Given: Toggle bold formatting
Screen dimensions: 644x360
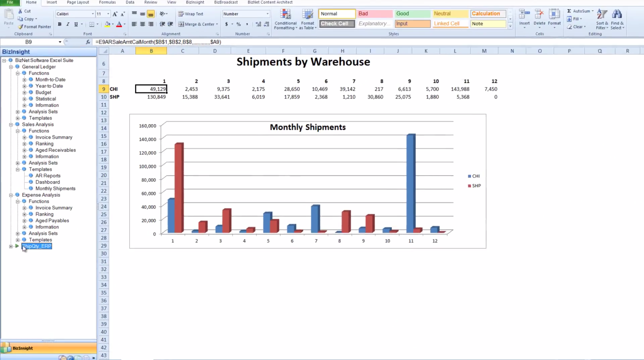Looking at the screenshot, I should tap(59, 24).
